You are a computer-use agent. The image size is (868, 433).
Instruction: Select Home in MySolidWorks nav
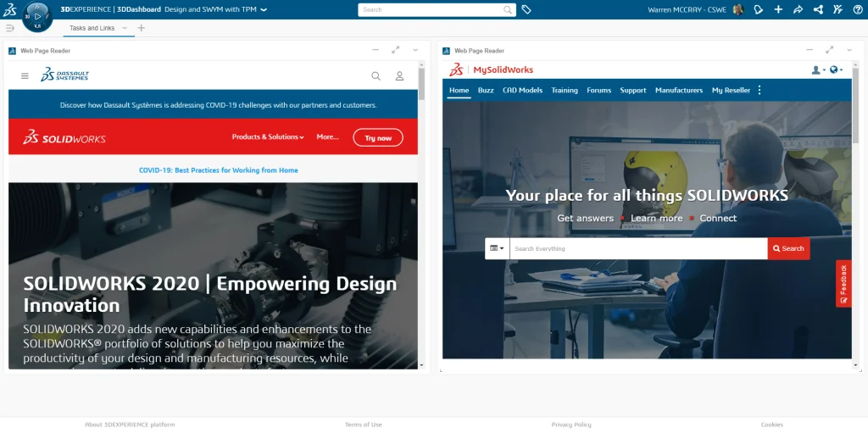click(x=459, y=91)
